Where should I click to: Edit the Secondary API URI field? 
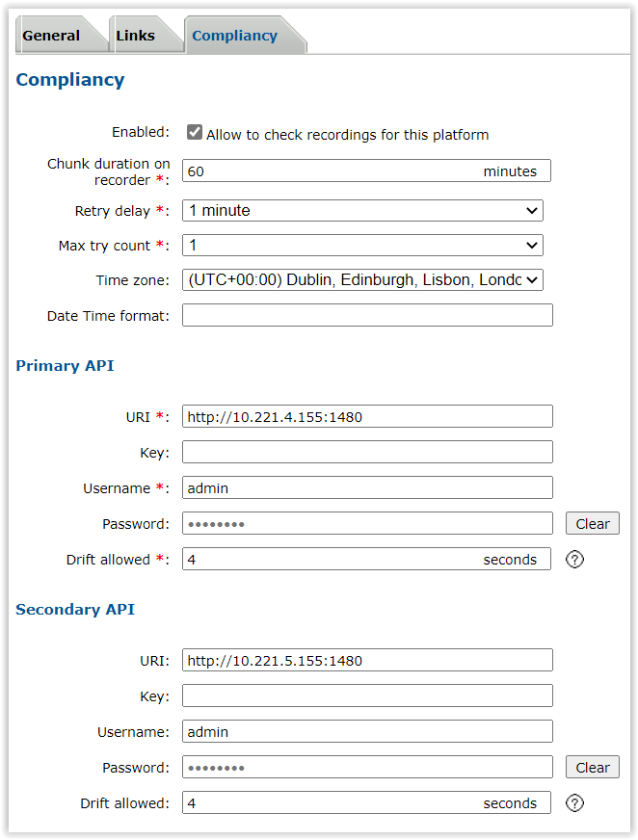pos(367,660)
